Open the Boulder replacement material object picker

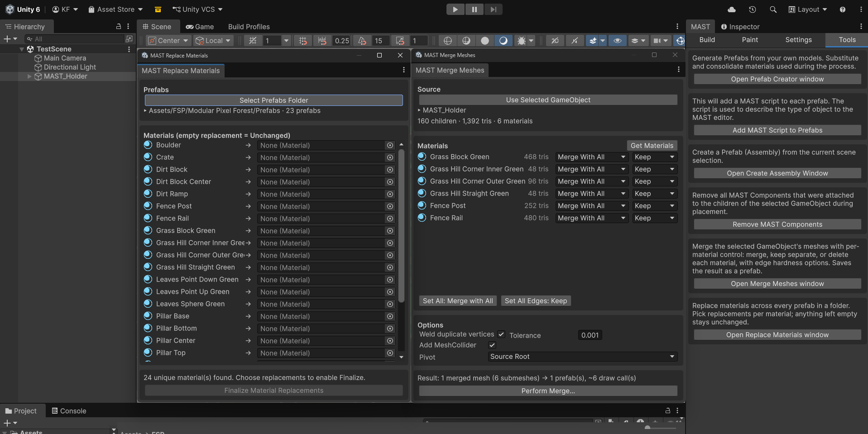[x=390, y=145]
